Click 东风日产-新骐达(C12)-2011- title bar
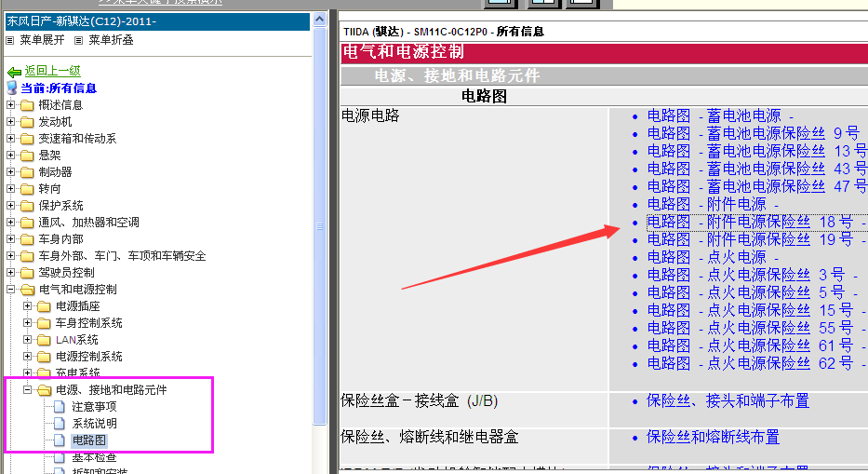This screenshot has width=868, height=474. 157,21
